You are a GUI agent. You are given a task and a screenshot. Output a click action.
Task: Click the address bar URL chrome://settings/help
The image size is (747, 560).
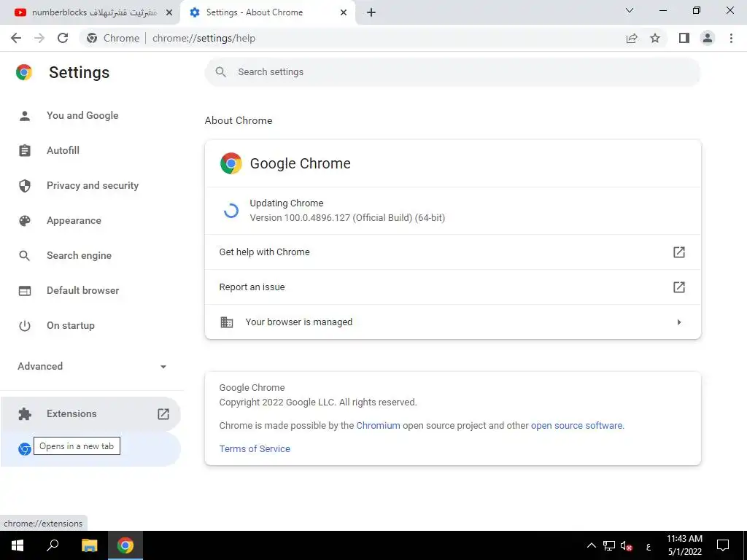click(x=204, y=38)
